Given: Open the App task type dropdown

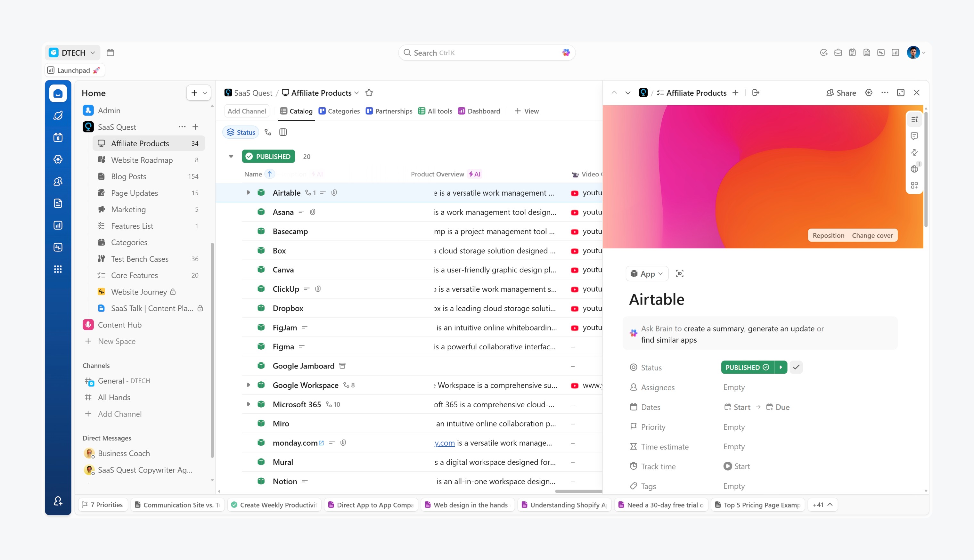Looking at the screenshot, I should coord(647,274).
